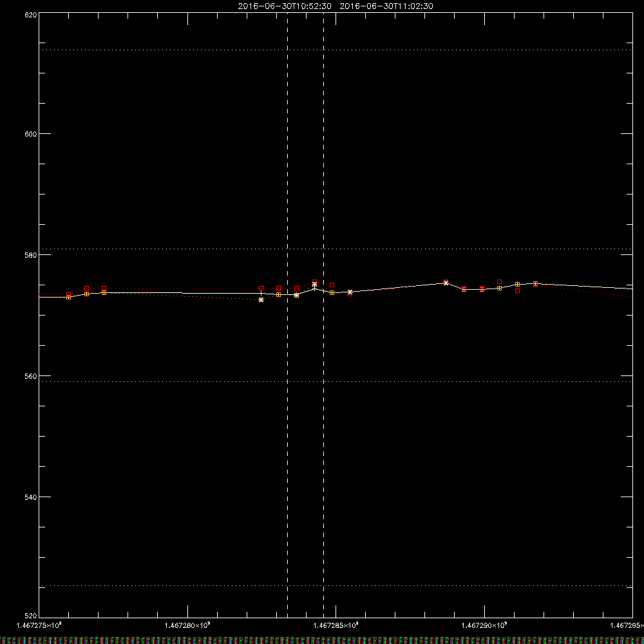This screenshot has height=644, width=644.
Task: Click the y-axis label 600
Action: point(31,134)
